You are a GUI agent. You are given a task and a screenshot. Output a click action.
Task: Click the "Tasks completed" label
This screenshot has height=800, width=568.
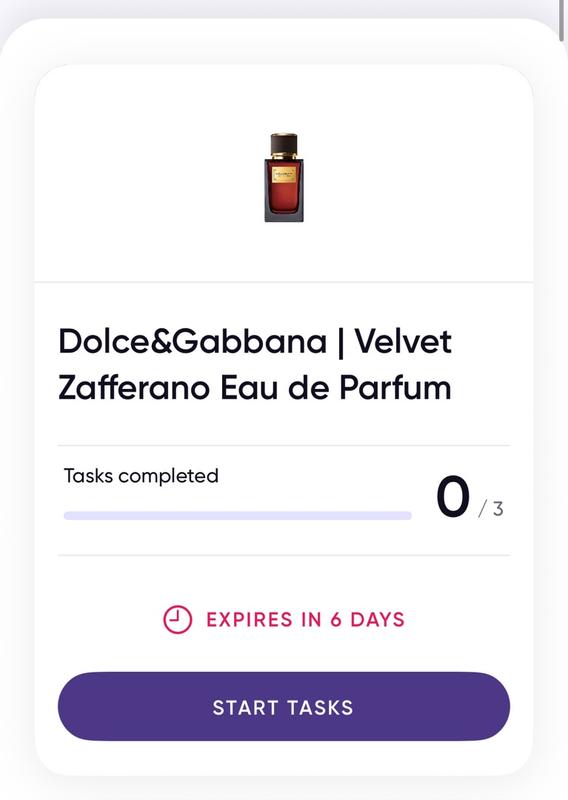[141, 476]
